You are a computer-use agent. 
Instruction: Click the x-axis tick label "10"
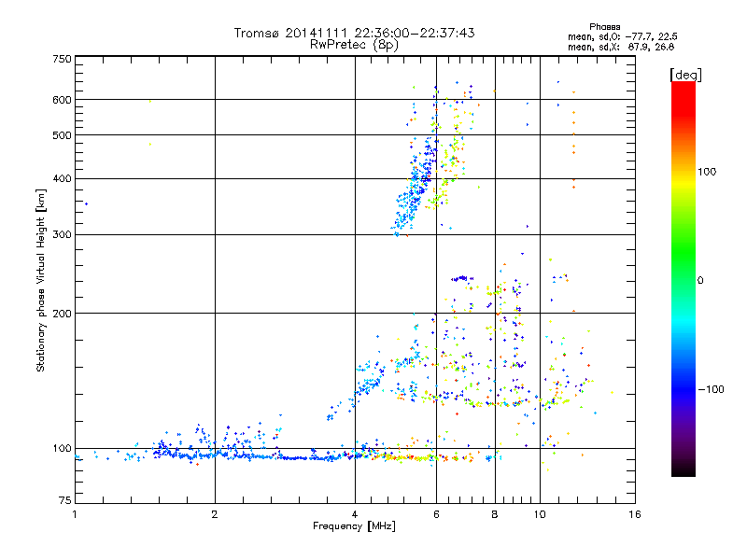point(540,514)
